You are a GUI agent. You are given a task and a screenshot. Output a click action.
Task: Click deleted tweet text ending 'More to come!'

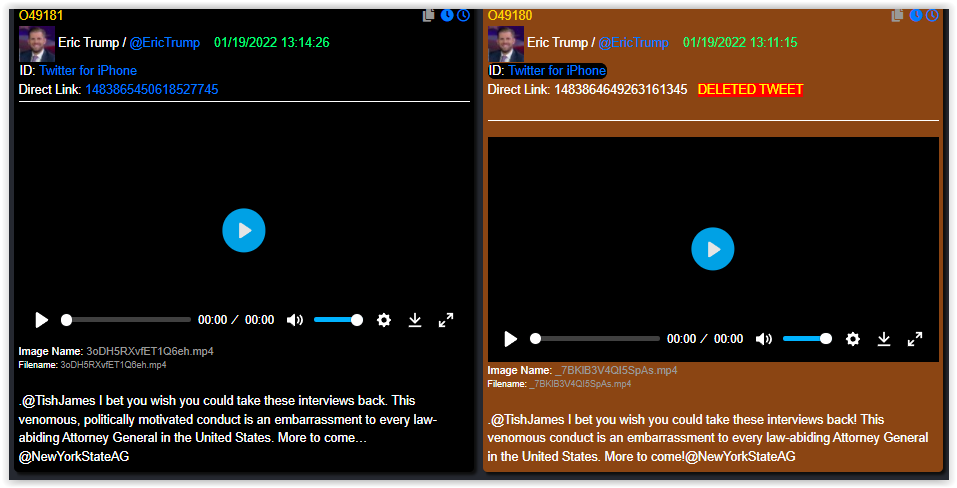click(708, 438)
